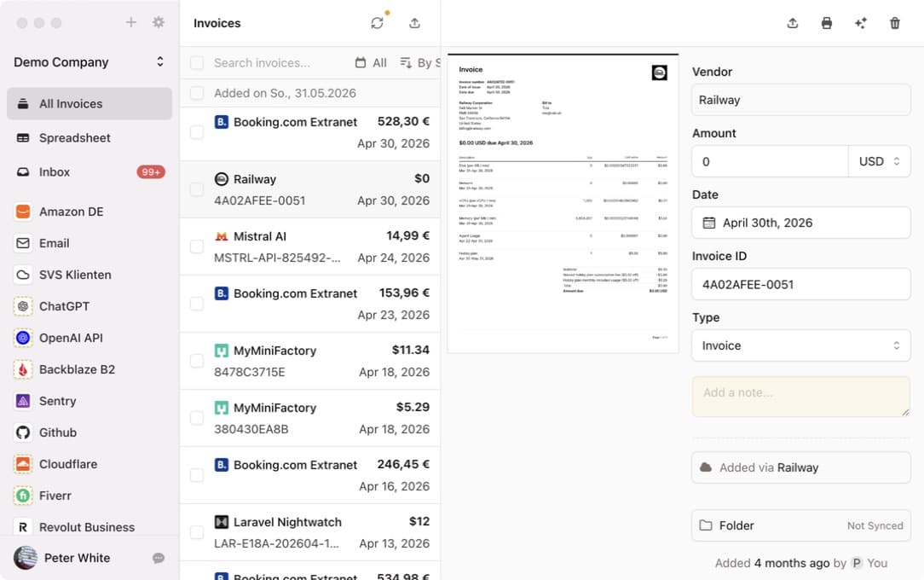The width and height of the screenshot is (924, 580).
Task: Open the Github source
Action: click(90, 432)
